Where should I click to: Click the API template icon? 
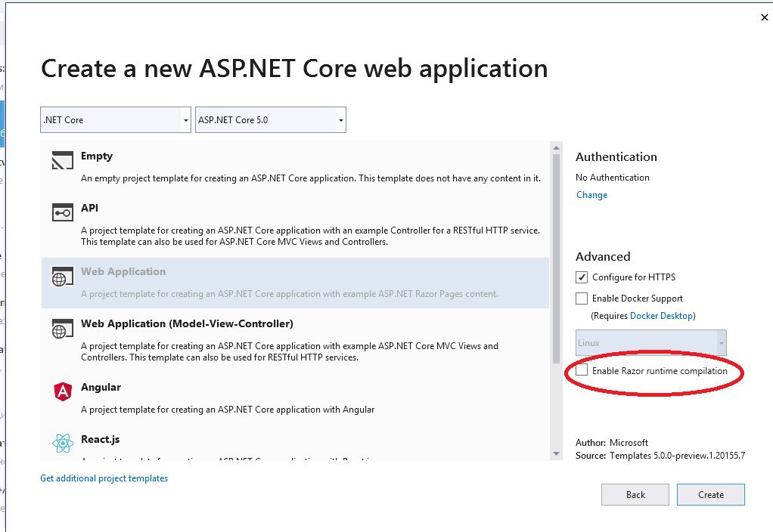(x=63, y=212)
